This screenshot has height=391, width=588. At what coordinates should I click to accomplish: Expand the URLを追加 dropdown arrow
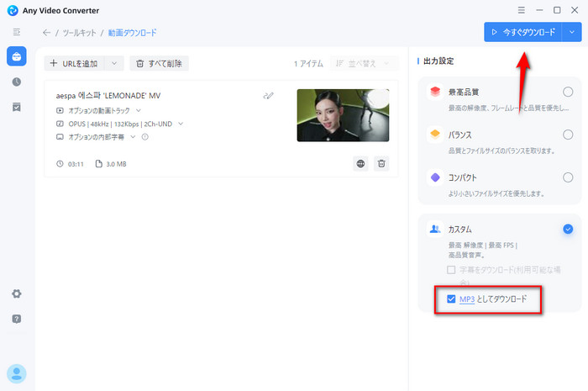coord(114,63)
